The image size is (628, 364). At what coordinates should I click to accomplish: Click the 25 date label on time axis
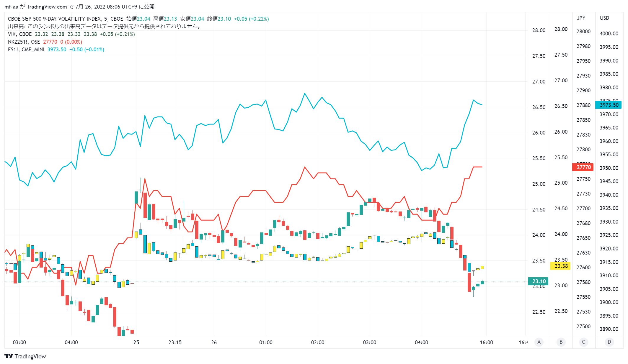[136, 342]
